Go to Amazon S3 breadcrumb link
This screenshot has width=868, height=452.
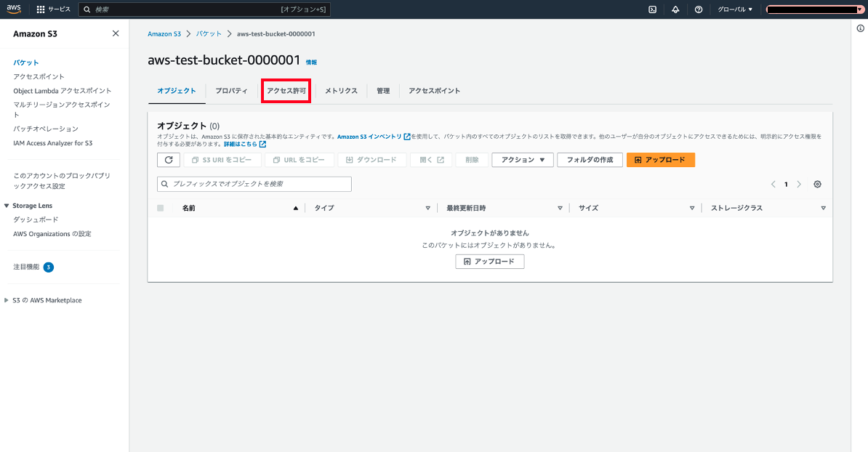(164, 33)
